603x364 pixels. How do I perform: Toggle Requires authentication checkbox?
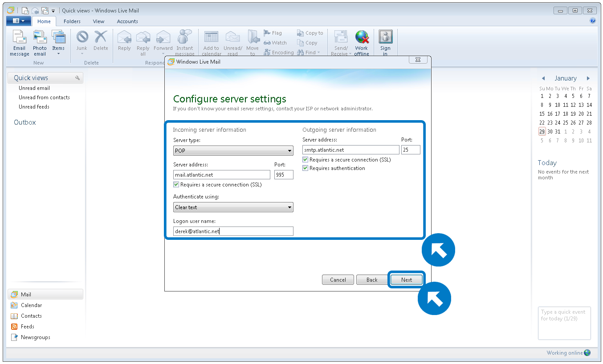[x=306, y=168]
